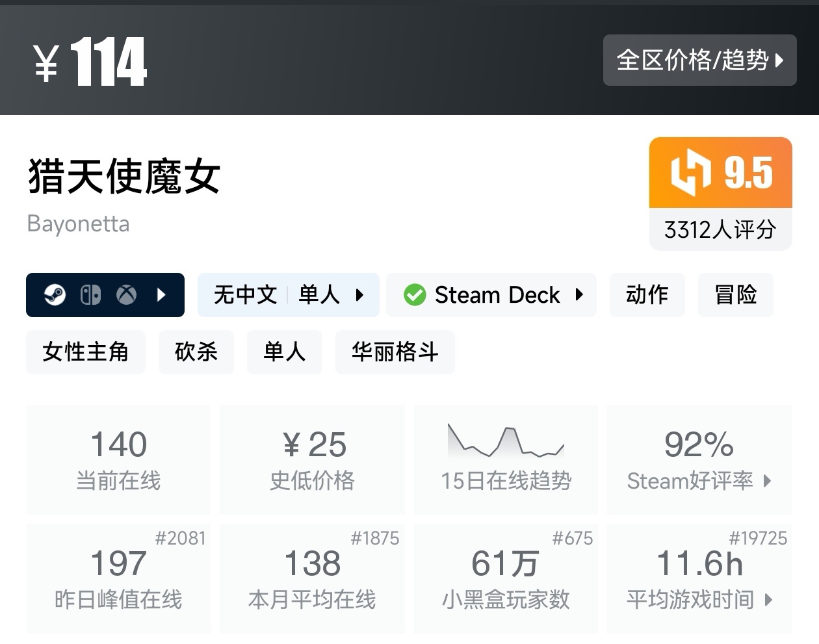Click the 11.6h average playtime value
The image size is (819, 644).
pyautogui.click(x=699, y=563)
